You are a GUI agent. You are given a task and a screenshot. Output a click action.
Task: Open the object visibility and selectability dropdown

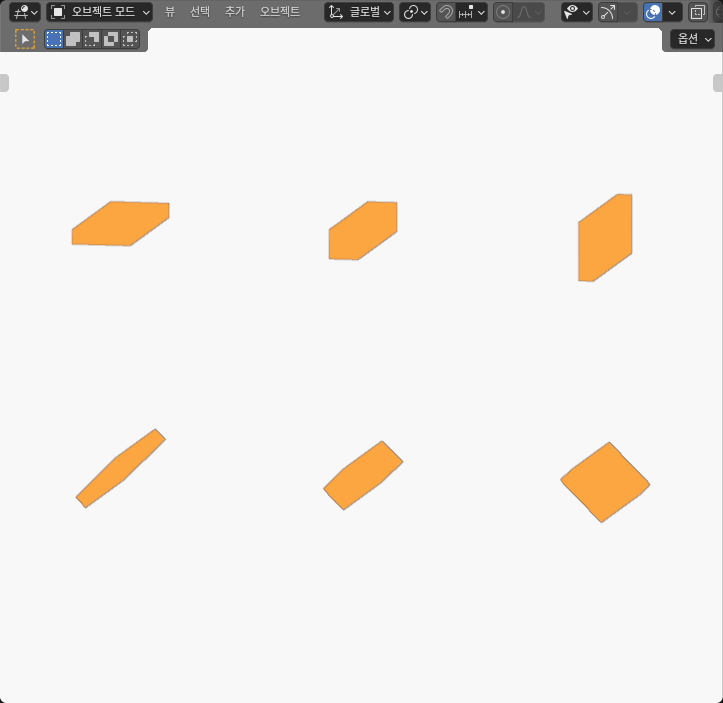(577, 12)
